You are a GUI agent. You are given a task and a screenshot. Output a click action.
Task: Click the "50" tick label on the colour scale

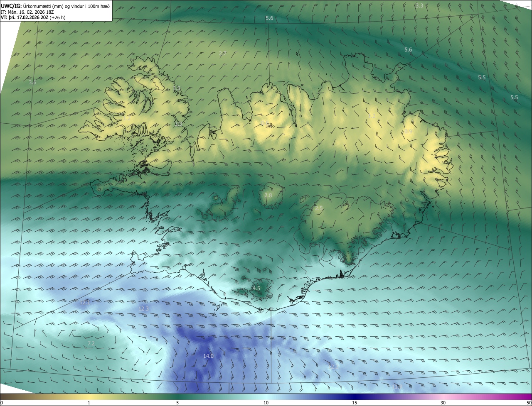click(529, 403)
